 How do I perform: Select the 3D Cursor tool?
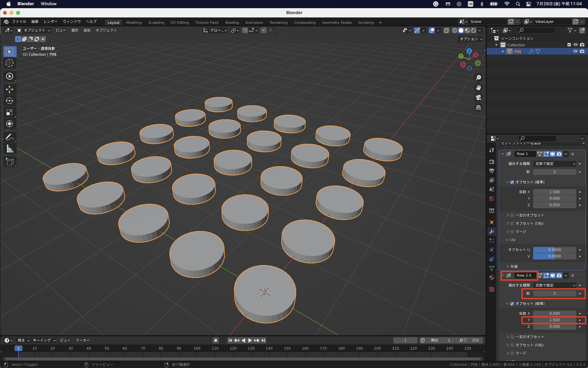(x=9, y=63)
